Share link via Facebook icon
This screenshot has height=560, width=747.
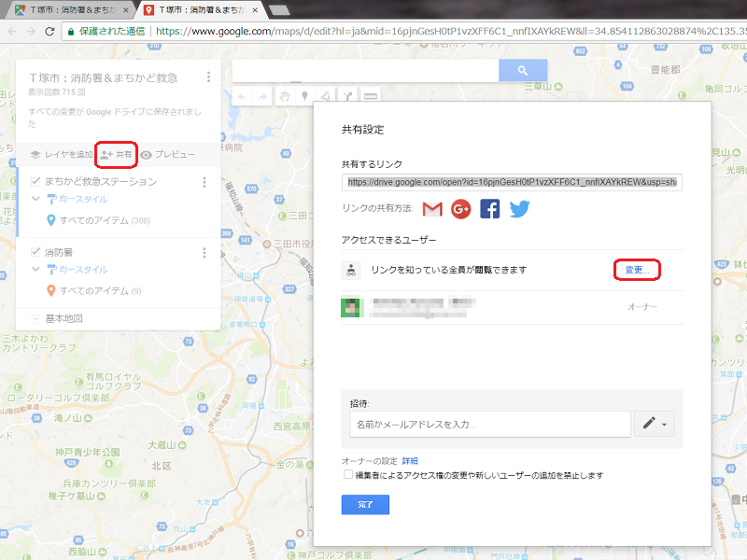tap(489, 209)
